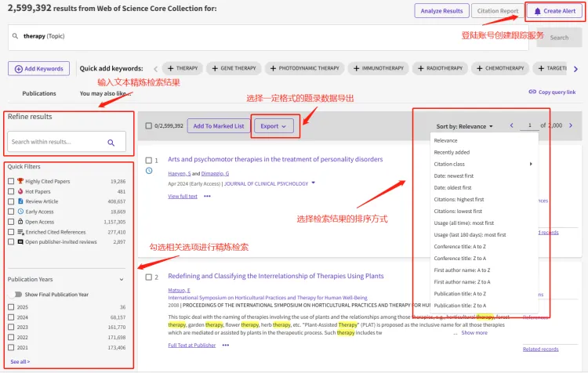Viewport: 588px width, 373px height.
Task: Click the Enriched Cited References icon
Action: point(20,232)
